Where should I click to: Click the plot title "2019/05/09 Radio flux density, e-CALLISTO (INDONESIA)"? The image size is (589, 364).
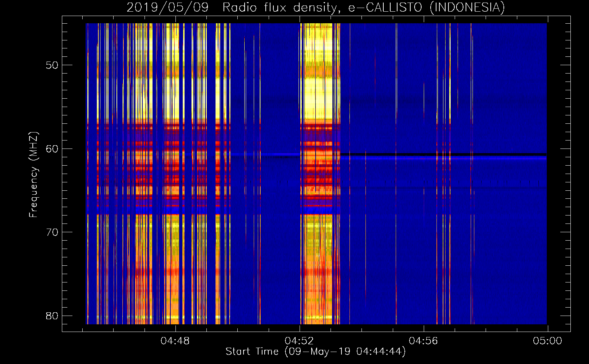pyautogui.click(x=316, y=7)
